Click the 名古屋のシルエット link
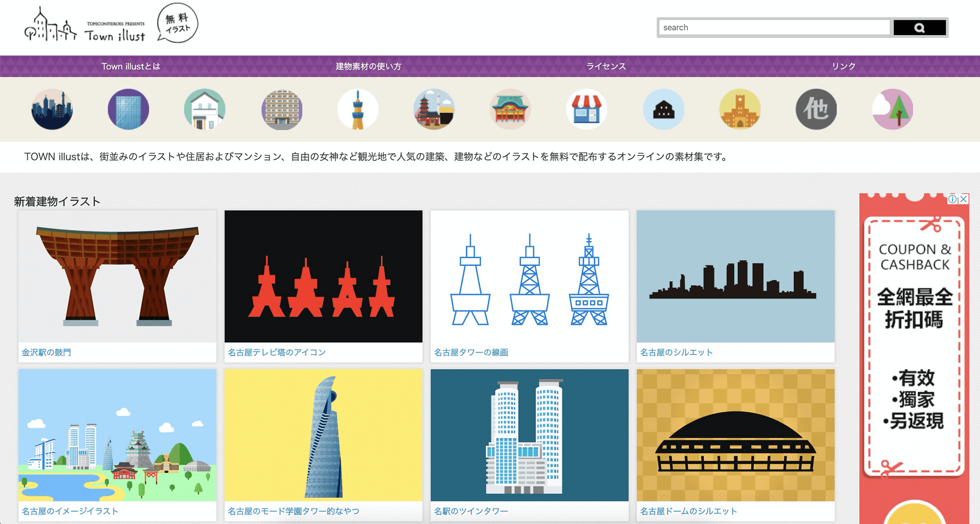980x524 pixels. click(677, 352)
